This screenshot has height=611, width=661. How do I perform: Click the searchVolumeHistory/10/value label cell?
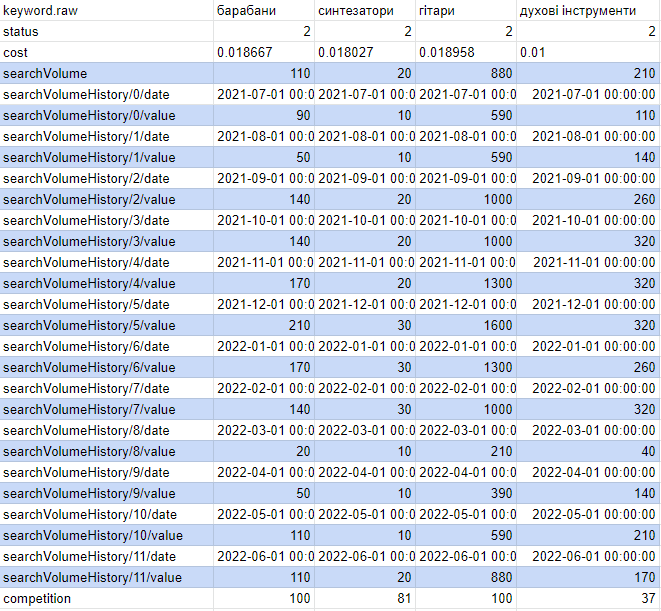(x=107, y=536)
